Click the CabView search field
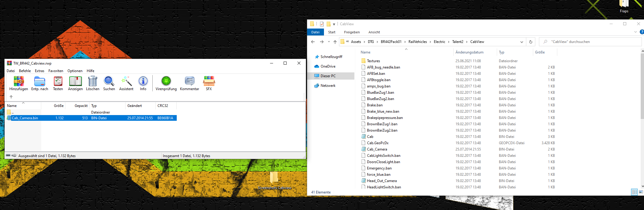This screenshot has height=210, width=644. (590, 42)
